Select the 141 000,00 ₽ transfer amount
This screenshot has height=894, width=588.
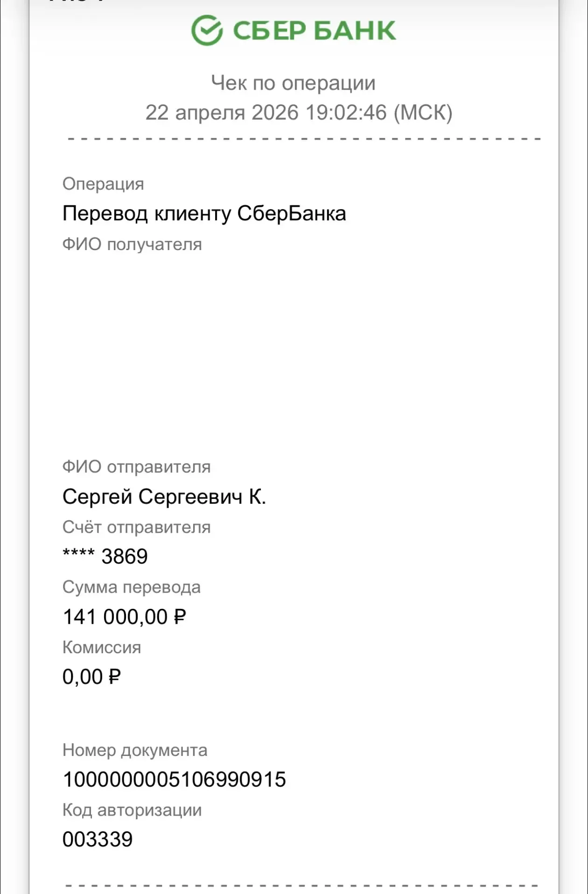124,617
